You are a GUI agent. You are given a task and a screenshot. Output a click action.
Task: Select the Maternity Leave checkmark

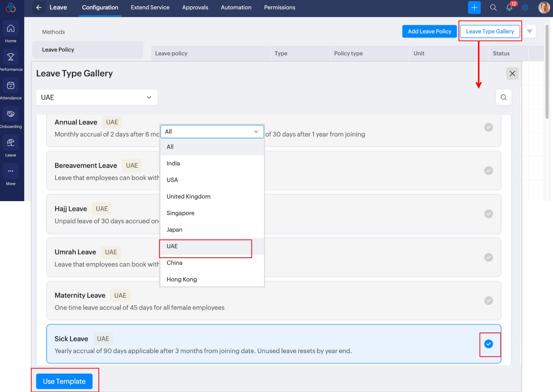[488, 301]
